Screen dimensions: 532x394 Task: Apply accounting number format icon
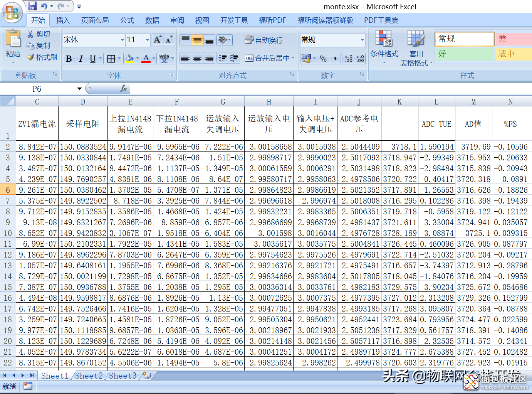pos(306,59)
